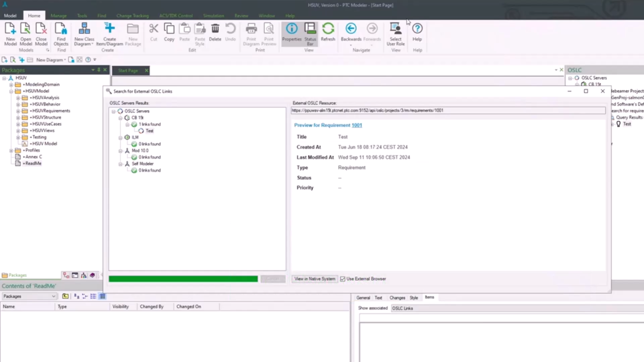Click the Delete trash icon
The height and width of the screenshot is (362, 644).
tap(215, 28)
